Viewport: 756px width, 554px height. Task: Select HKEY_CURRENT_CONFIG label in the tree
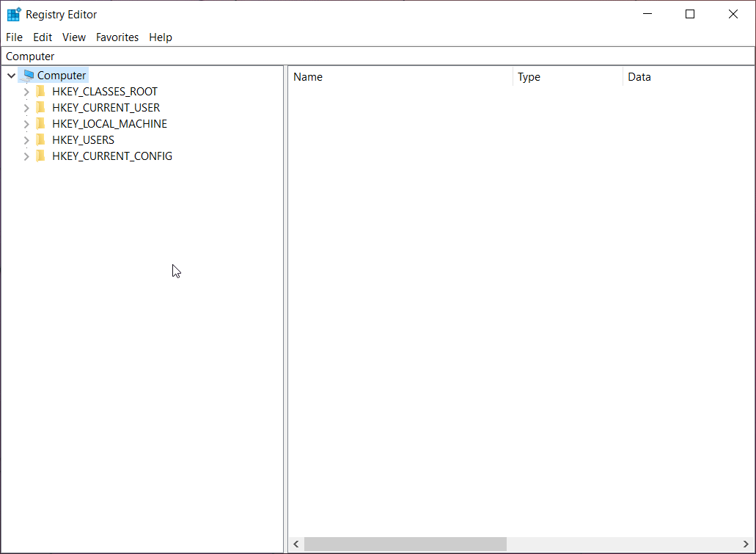112,156
